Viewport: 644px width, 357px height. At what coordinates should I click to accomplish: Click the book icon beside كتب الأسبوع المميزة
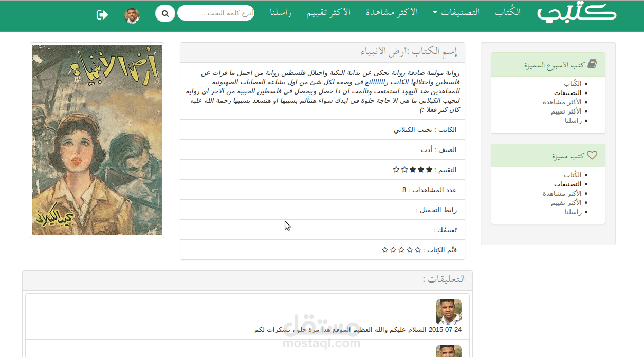tap(592, 64)
